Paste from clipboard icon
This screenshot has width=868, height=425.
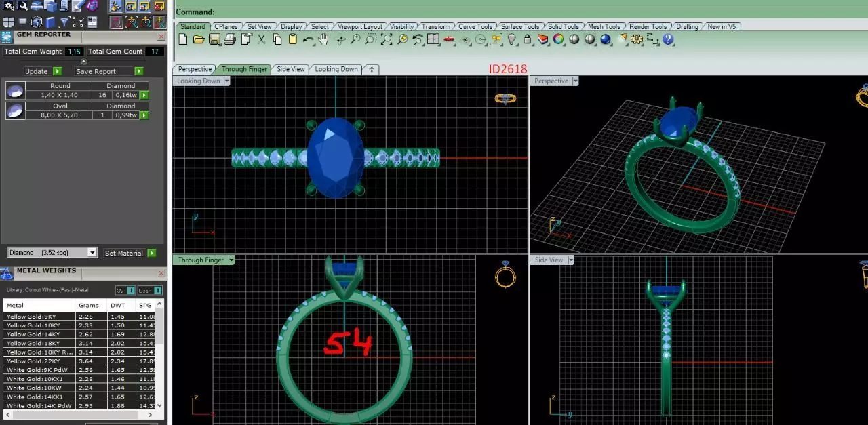(x=293, y=40)
